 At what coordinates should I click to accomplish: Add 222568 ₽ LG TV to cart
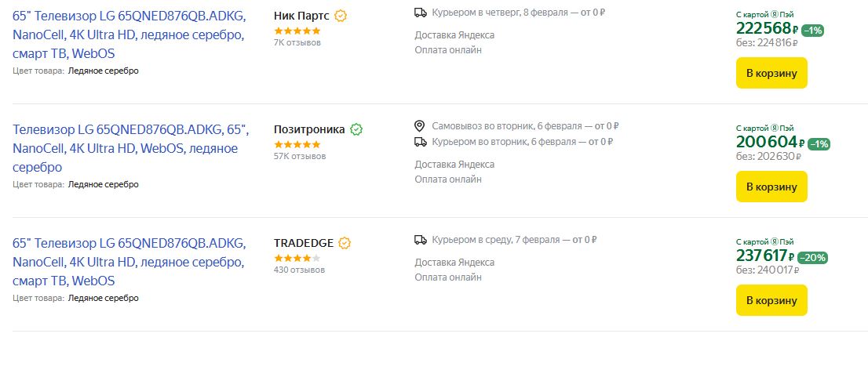[771, 73]
